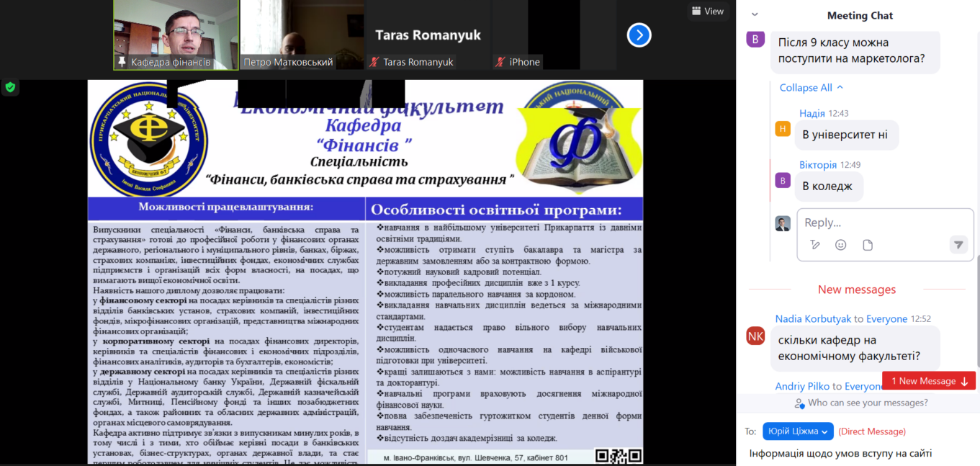Click the NK avatar of Nadia Korbutyak
Viewport: 980px width, 466px height.
click(x=755, y=336)
